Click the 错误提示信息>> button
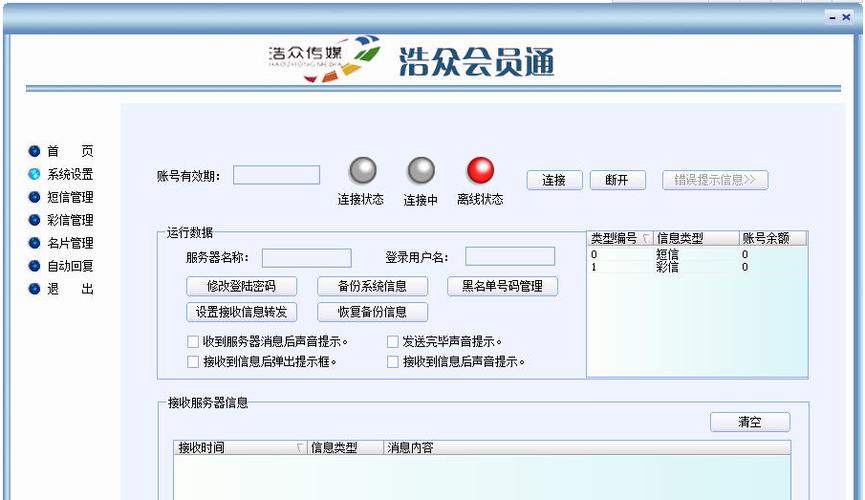Screen dimensions: 865x500 (715, 180)
